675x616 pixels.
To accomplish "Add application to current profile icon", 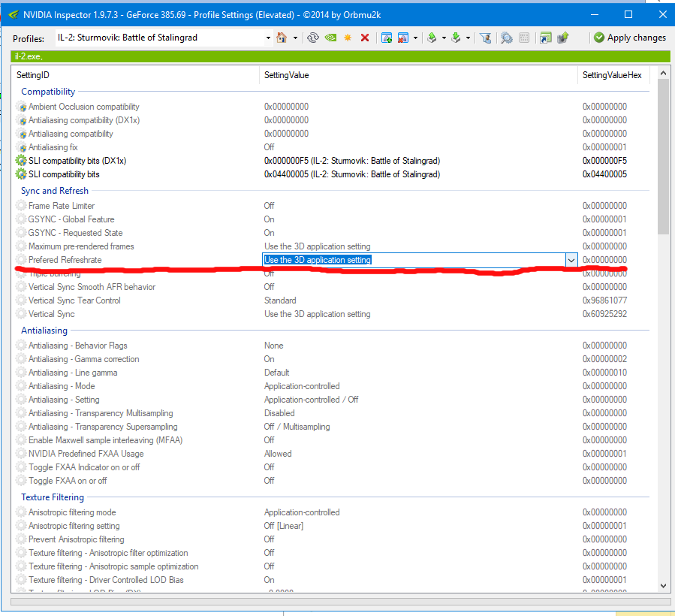I will [x=387, y=38].
